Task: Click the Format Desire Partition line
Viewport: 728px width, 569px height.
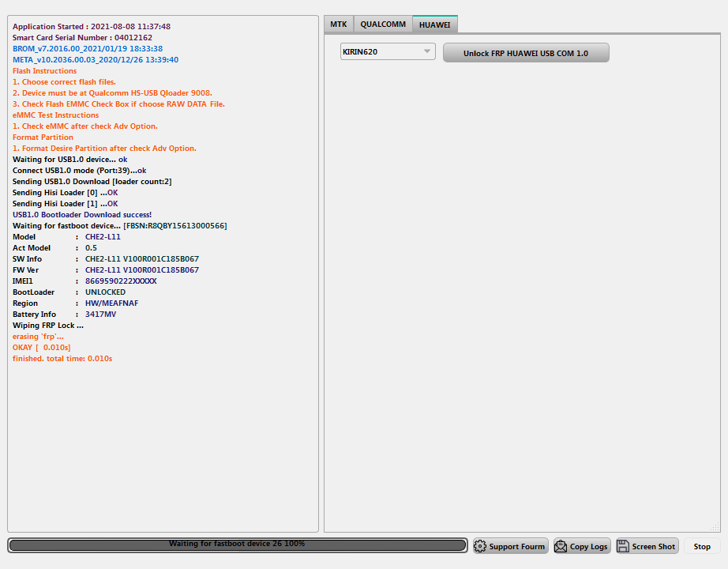Action: [x=104, y=149]
